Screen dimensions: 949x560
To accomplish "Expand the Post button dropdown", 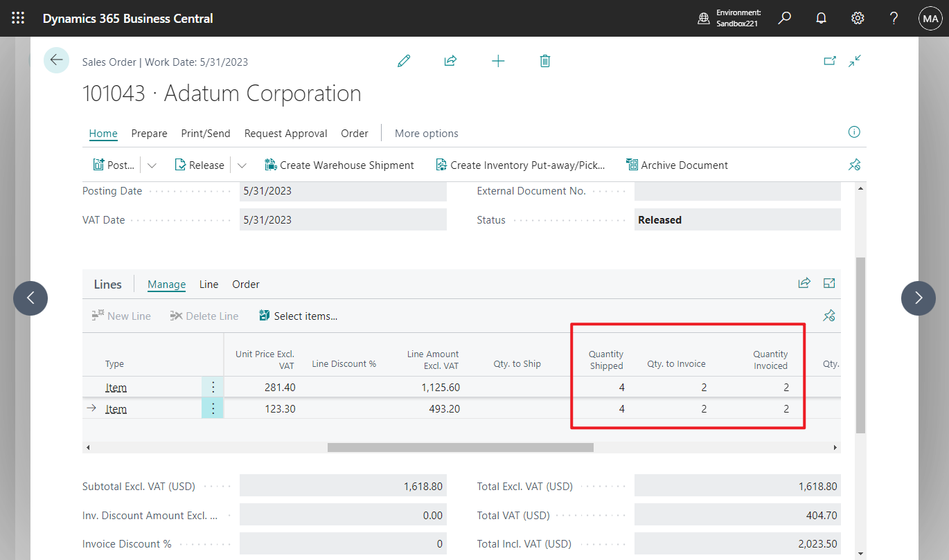I will [151, 165].
